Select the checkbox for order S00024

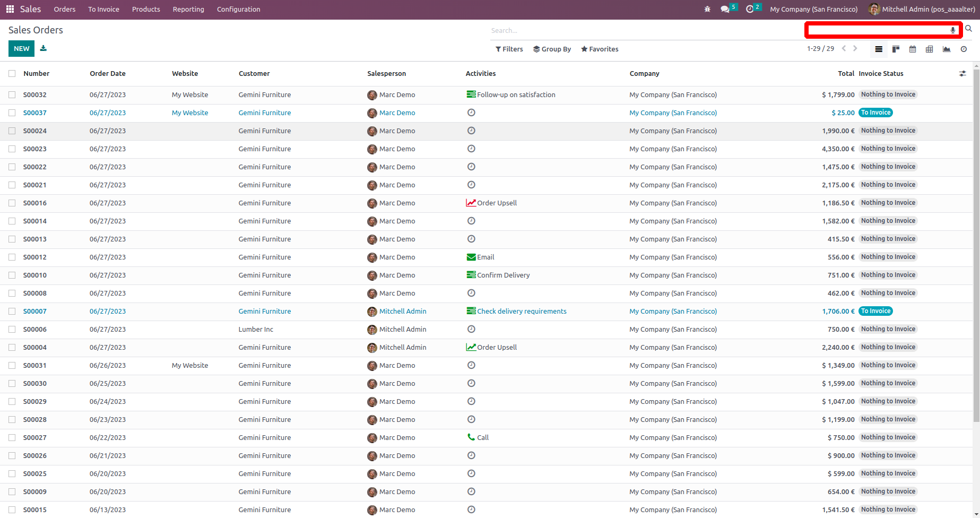12,131
